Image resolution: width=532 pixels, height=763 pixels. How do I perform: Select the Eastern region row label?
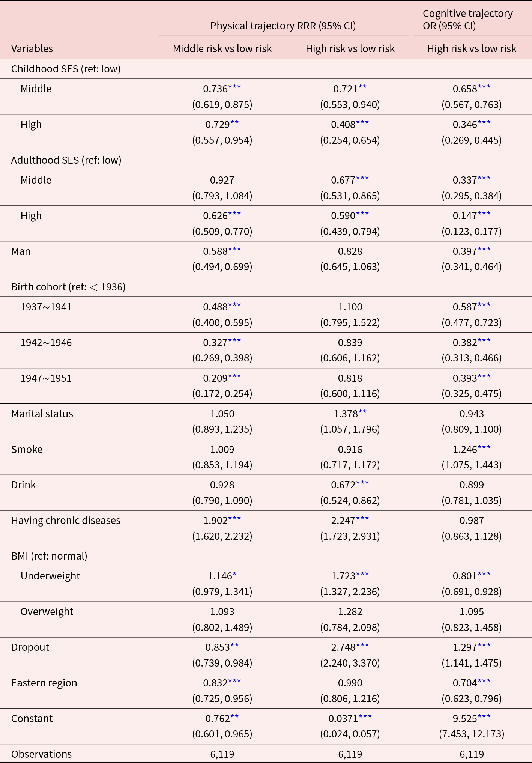[44, 683]
